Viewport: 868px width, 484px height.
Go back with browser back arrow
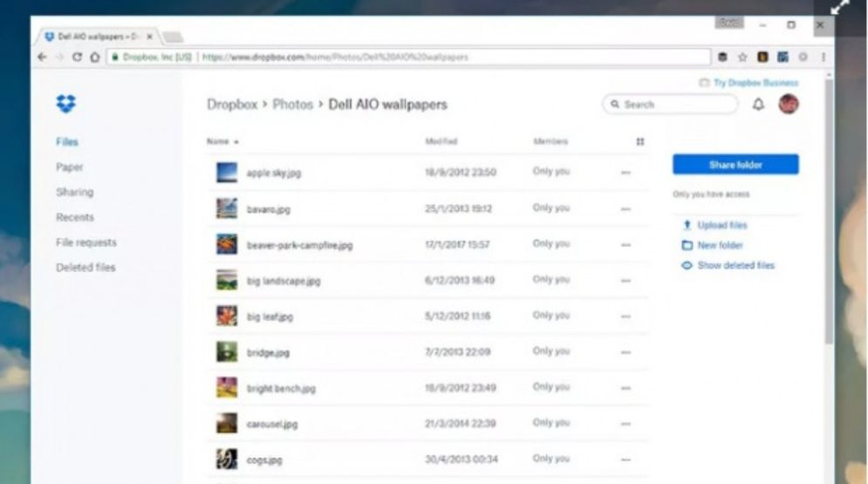42,57
